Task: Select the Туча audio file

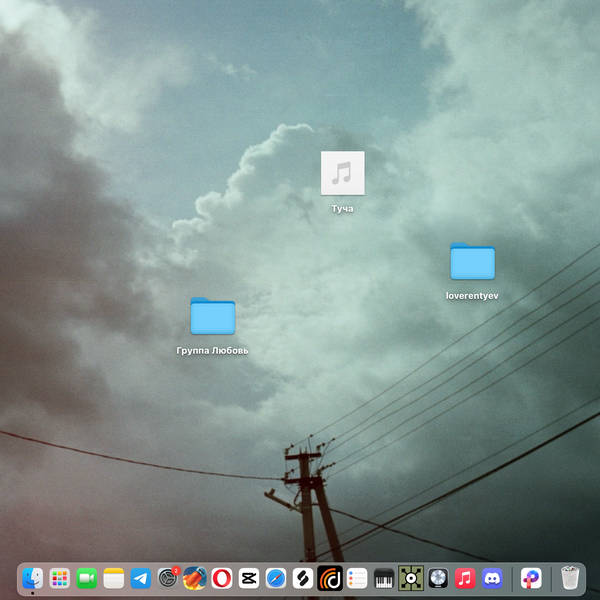Action: [x=342, y=173]
